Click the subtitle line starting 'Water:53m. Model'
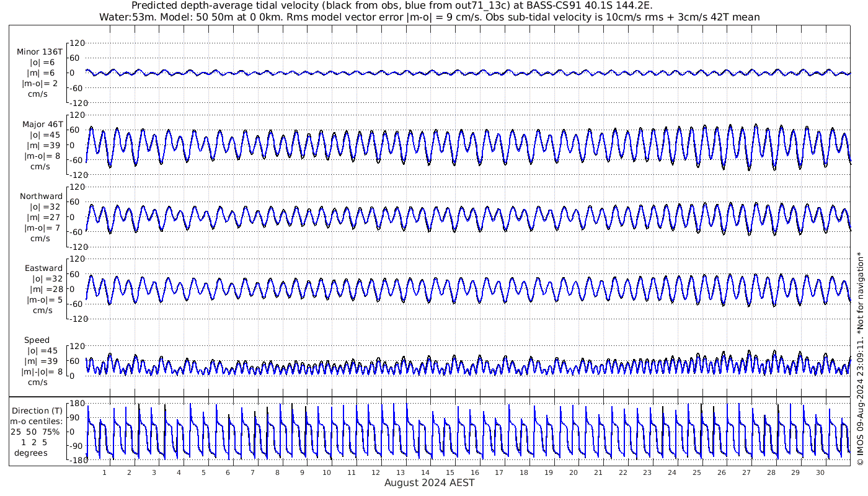This screenshot has width=868, height=496. click(430, 17)
